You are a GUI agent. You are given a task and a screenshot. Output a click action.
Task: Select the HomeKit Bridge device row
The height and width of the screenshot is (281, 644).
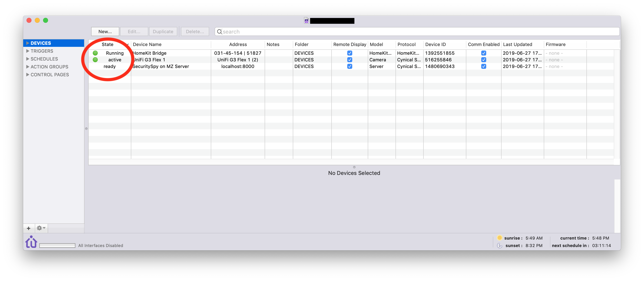351,53
